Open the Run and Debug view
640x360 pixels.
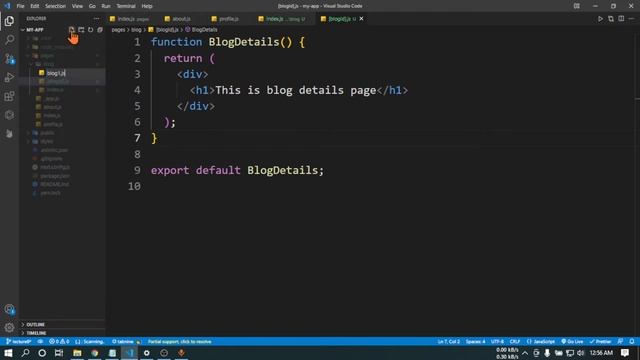point(9,77)
